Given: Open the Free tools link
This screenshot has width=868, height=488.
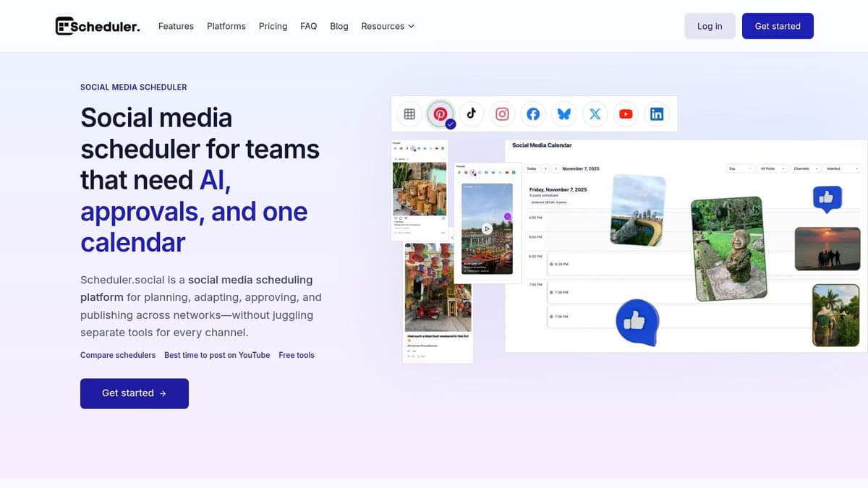Looking at the screenshot, I should coord(297,355).
